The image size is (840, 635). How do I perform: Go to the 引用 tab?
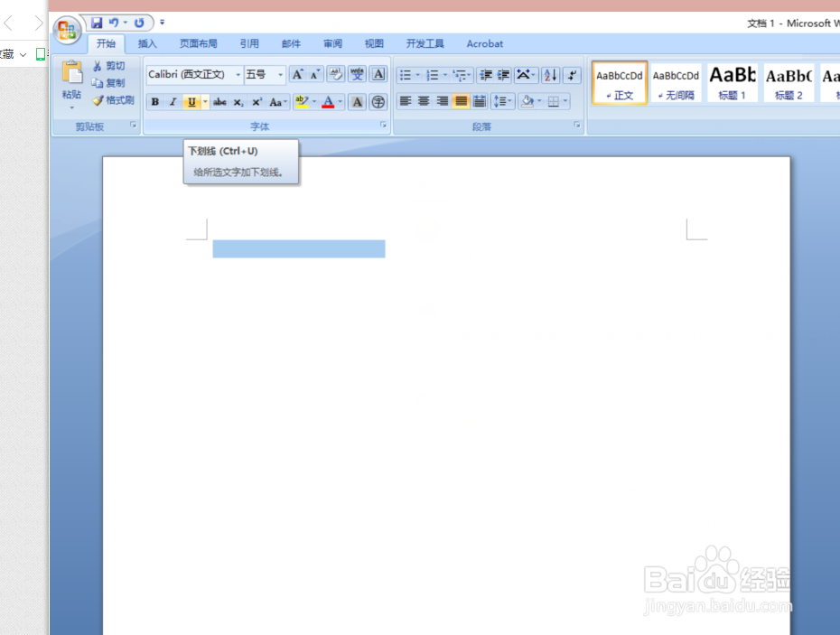[x=249, y=43]
